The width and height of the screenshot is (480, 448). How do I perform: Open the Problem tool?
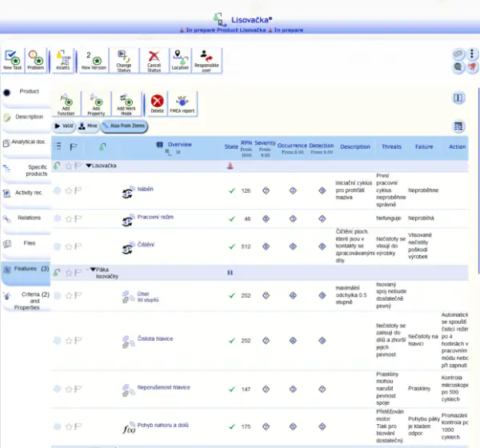(x=35, y=58)
